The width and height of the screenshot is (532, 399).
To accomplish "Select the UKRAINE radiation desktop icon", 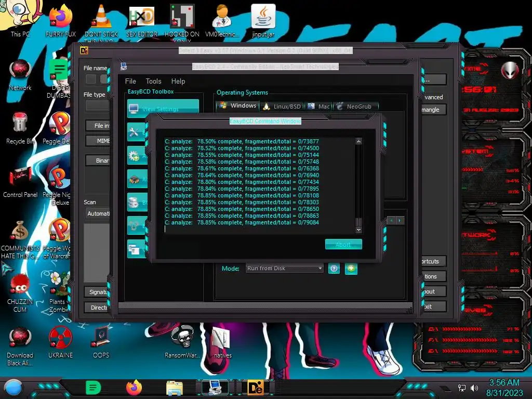I will pyautogui.click(x=60, y=342).
